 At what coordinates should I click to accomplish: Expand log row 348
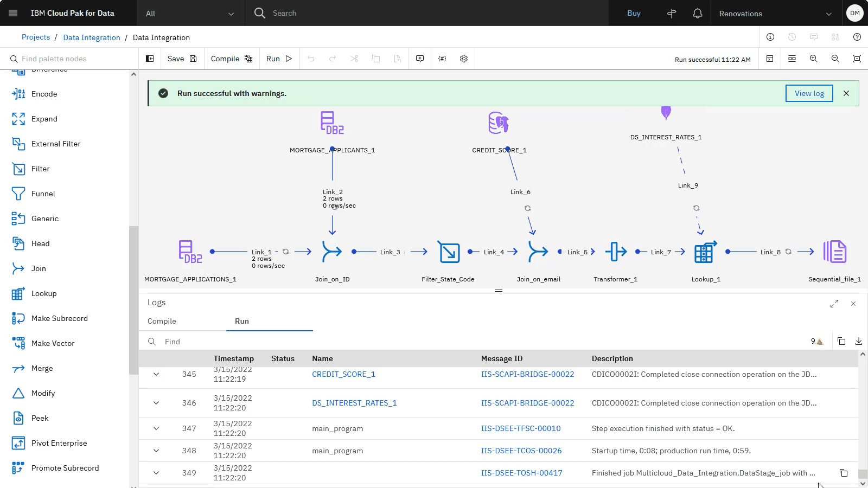point(156,451)
